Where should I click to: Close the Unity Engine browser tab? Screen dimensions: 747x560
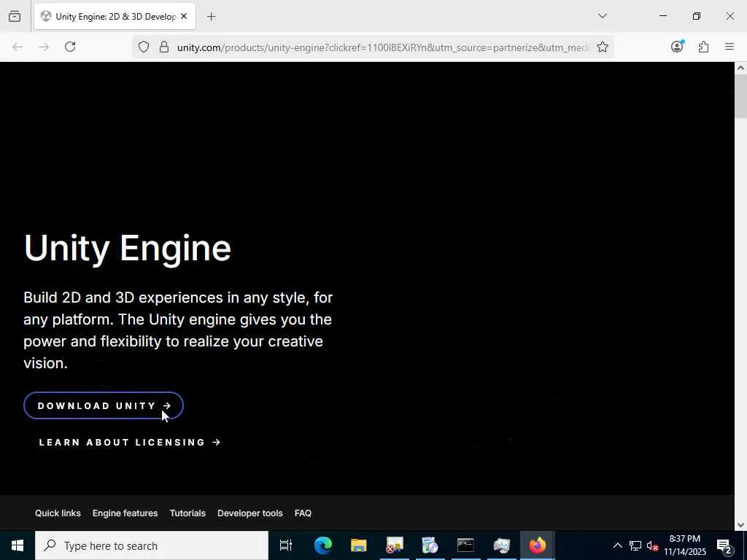point(184,16)
